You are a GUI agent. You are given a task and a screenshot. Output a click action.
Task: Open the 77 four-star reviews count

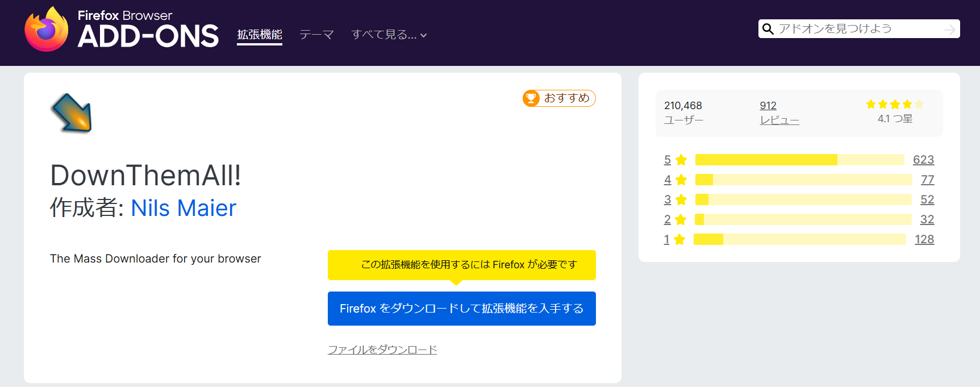click(x=927, y=180)
